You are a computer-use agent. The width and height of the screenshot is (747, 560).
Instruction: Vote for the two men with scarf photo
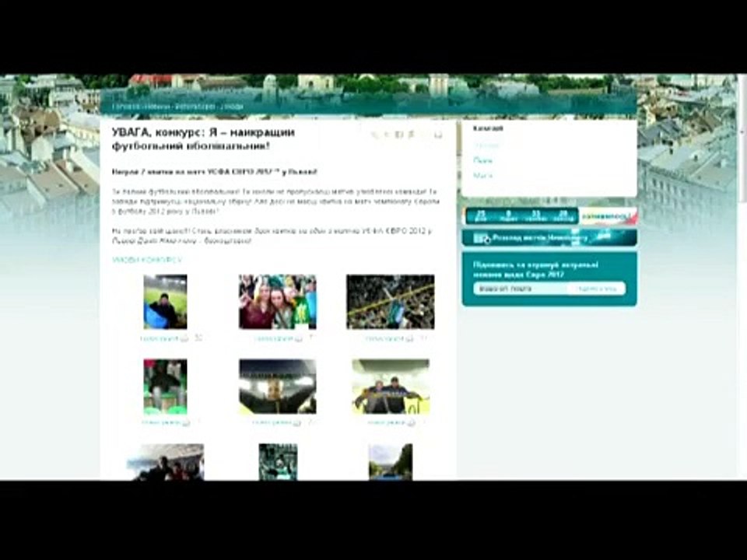pos(391,422)
